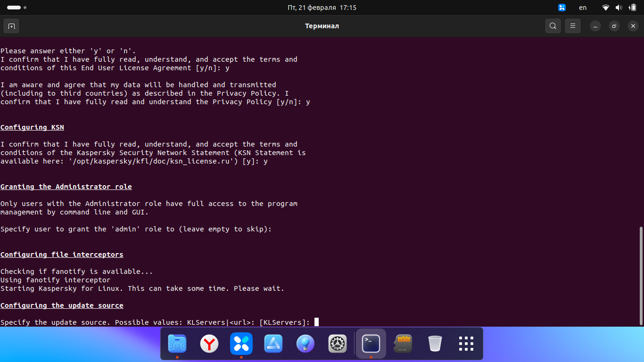Open terminal search
644x362 pixels.
tap(553, 26)
